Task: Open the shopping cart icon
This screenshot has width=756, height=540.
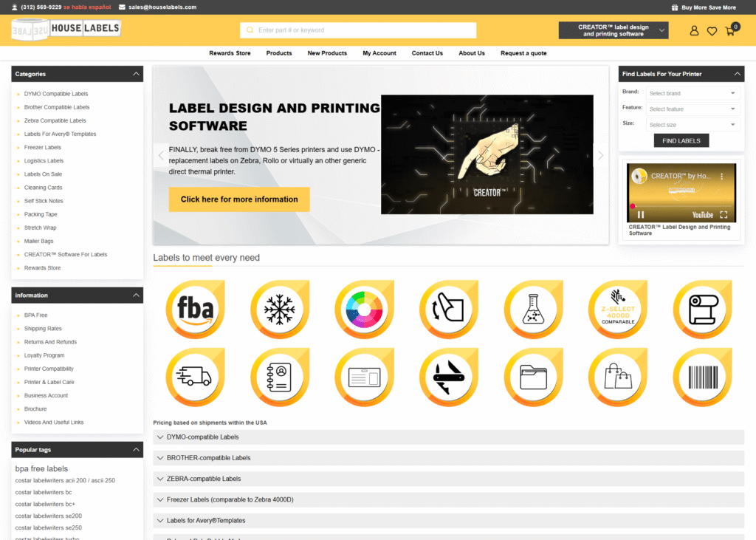Action: [730, 31]
